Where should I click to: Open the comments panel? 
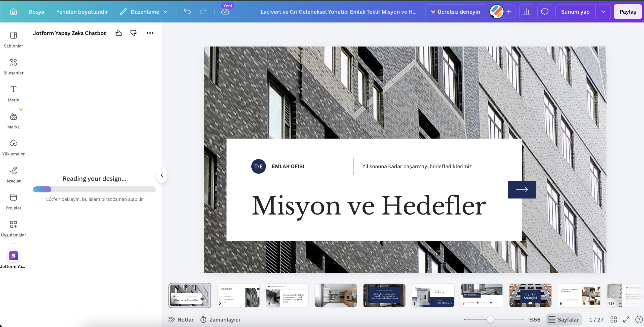(x=545, y=12)
